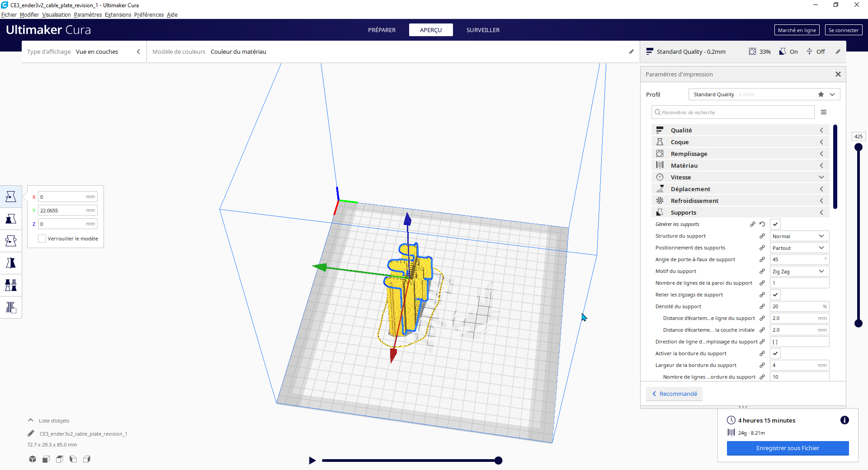The width and height of the screenshot is (868, 470).
Task: Open the Extensions menu
Action: [118, 14]
